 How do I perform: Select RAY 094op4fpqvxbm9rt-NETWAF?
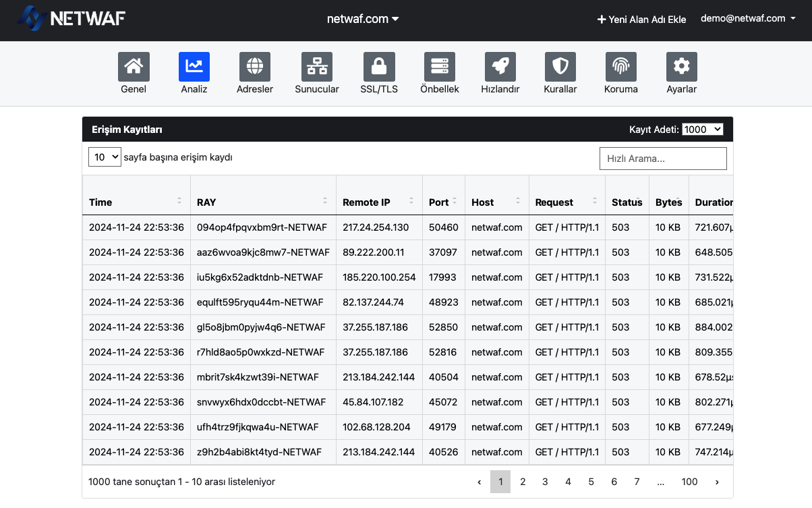click(262, 227)
